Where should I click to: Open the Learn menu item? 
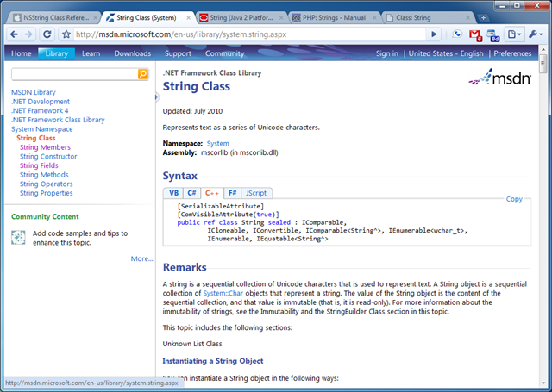point(91,53)
